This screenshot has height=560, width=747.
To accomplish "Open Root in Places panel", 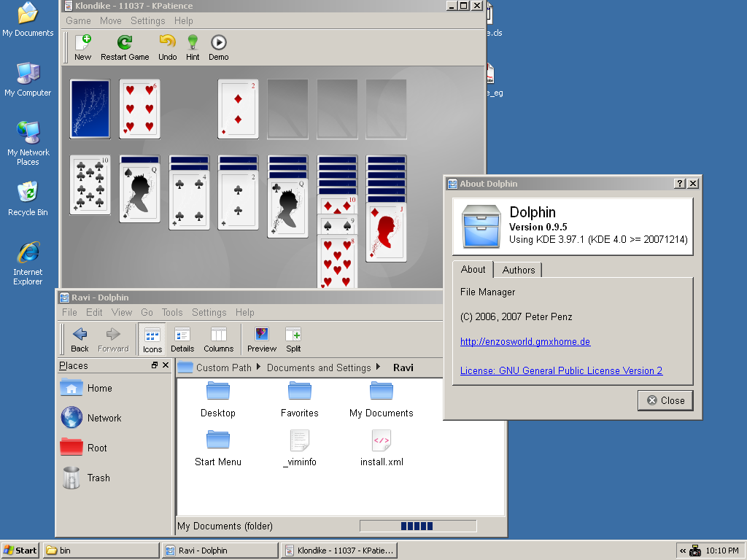I will pos(83,448).
